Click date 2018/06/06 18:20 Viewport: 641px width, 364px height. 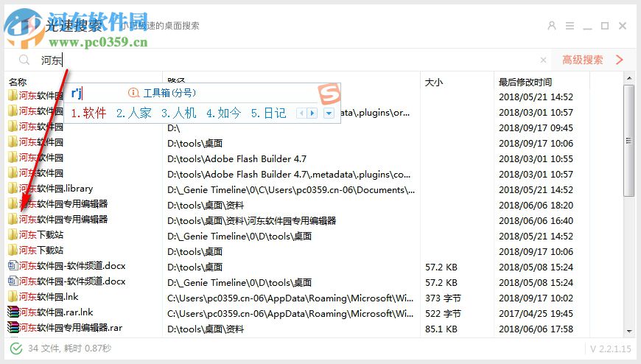tap(536, 206)
